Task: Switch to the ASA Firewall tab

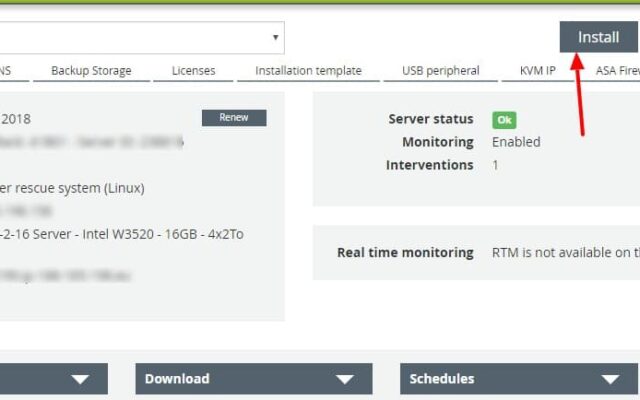Action: tap(617, 71)
